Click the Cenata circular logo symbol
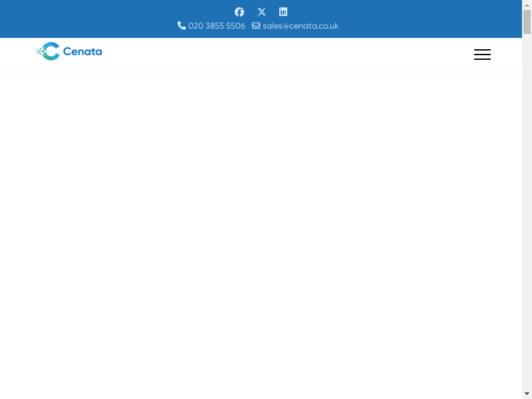Image resolution: width=532 pixels, height=399 pixels. pos(49,51)
